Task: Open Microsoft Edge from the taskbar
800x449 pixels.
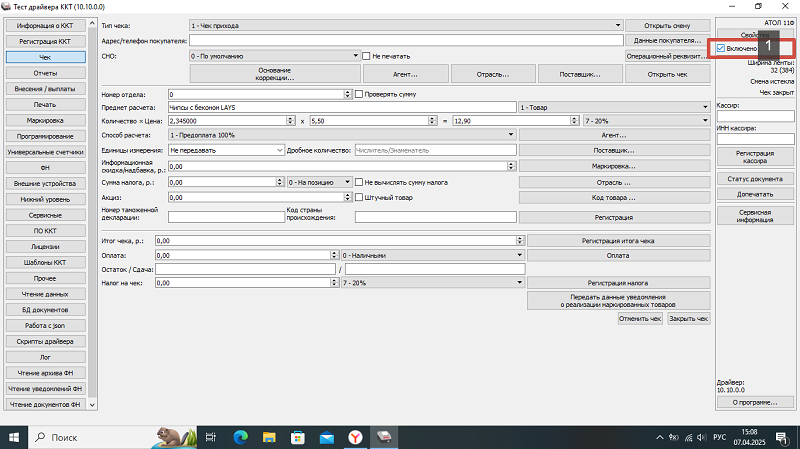Action: (x=240, y=437)
